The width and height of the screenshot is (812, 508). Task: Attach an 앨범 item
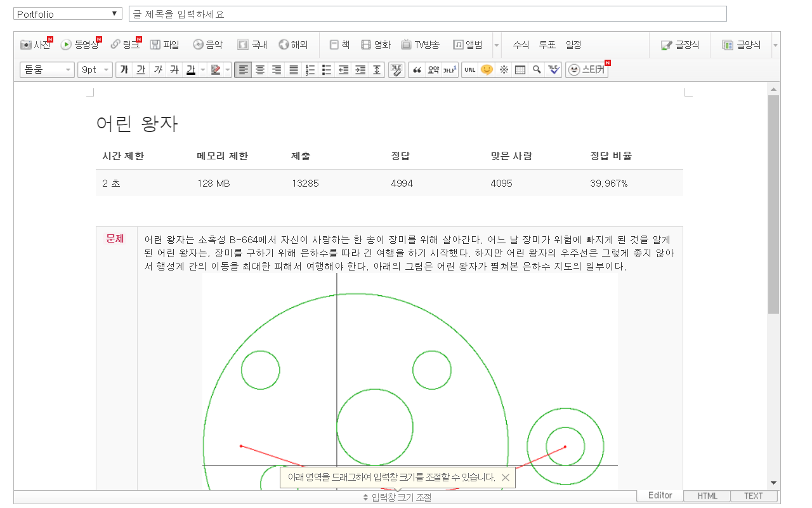(x=468, y=45)
